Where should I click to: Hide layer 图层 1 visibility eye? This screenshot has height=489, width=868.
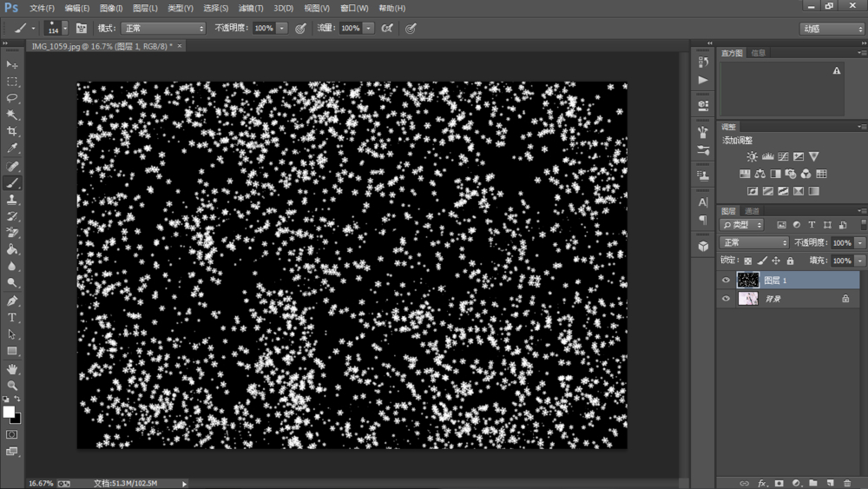726,281
